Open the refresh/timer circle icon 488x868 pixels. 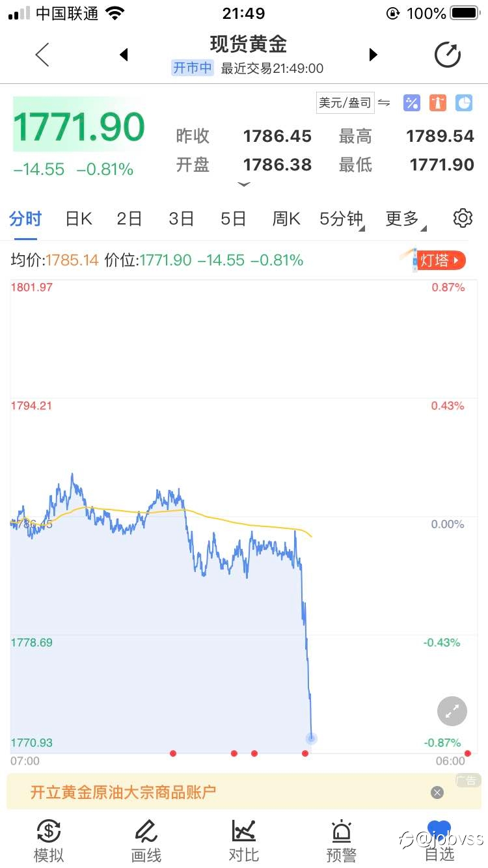click(447, 55)
